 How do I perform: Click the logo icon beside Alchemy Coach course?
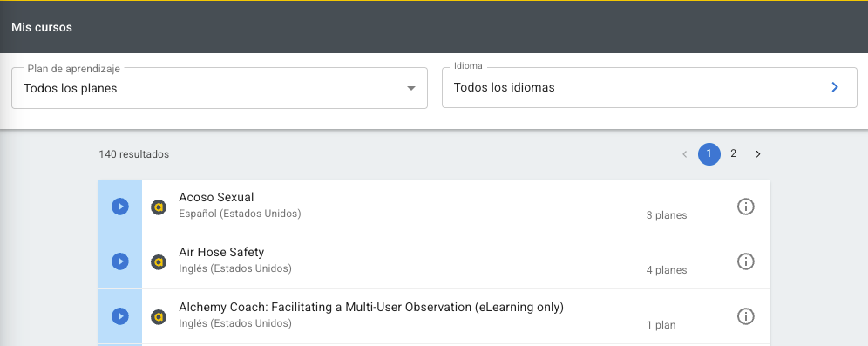click(159, 316)
